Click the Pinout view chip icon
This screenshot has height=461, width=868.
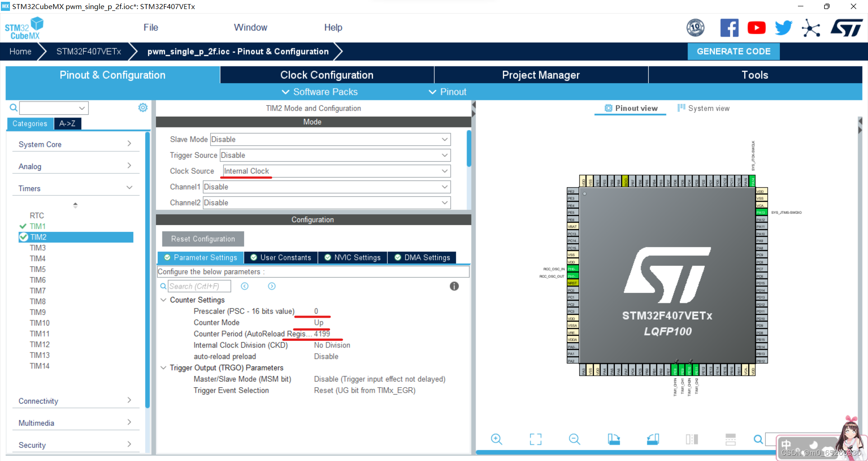609,108
